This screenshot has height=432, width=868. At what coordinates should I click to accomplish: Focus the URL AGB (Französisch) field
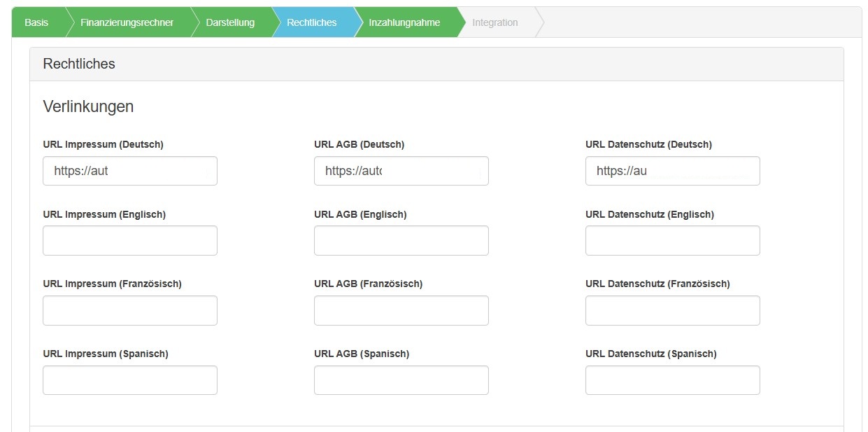[401, 310]
